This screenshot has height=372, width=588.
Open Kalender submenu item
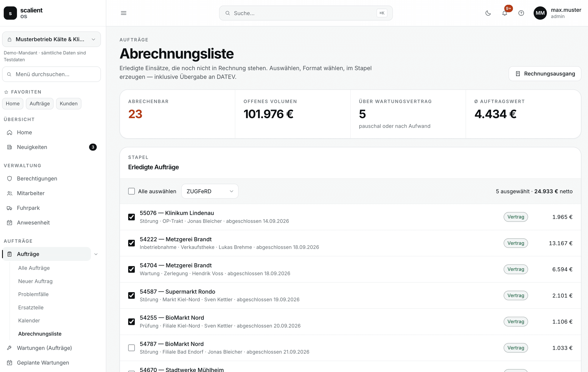(29, 320)
